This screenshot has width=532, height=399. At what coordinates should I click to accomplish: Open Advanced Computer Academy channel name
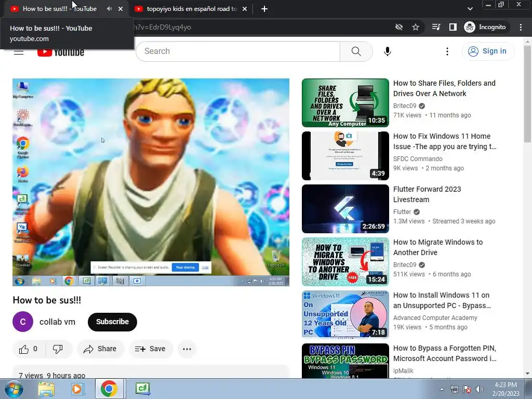pyautogui.click(x=435, y=318)
